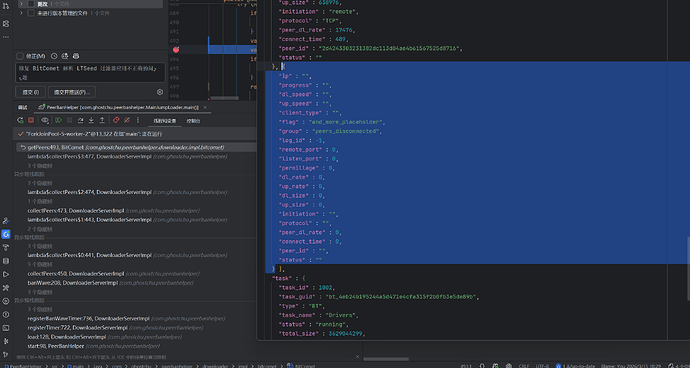Open the Database tool window icon
This screenshot has width=690, height=368.
6,261
